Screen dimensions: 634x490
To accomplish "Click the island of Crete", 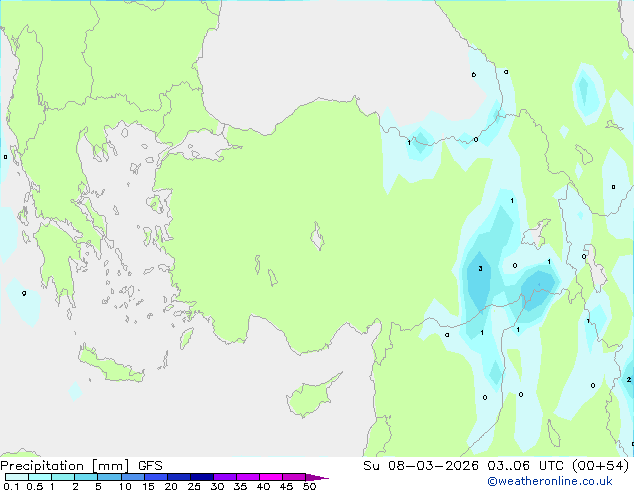I will click(x=111, y=364).
